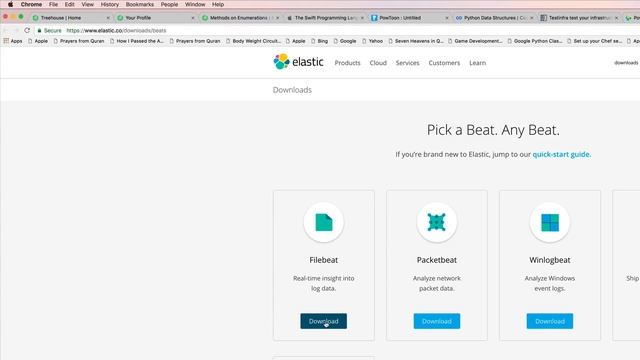Open the Chrome menu in menu bar
The height and width of the screenshot is (360, 640).
click(x=31, y=4)
